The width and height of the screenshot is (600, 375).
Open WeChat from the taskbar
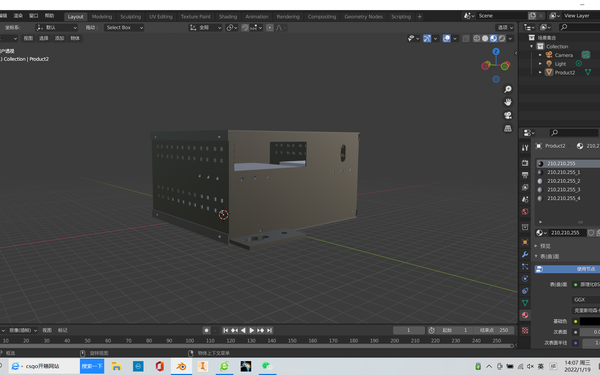(x=267, y=366)
